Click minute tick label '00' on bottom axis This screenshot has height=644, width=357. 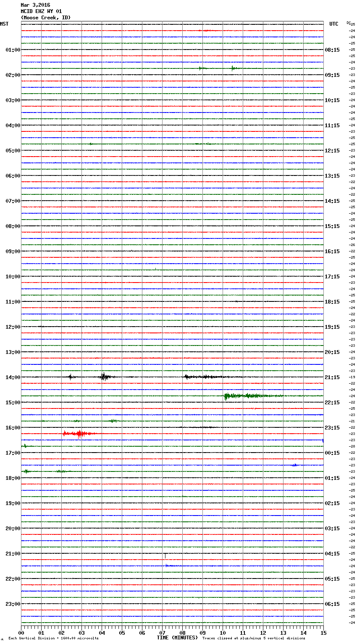click(21, 633)
